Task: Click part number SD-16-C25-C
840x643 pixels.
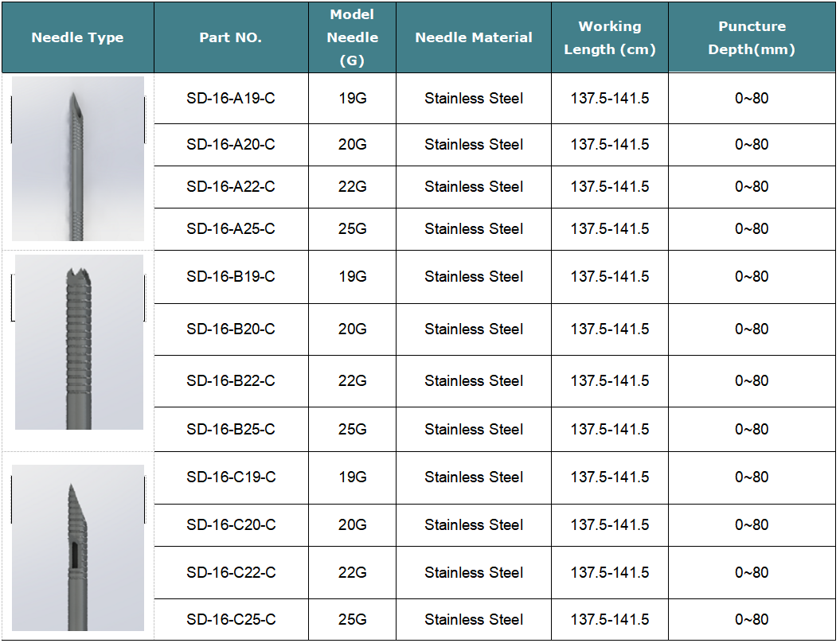Action: [232, 620]
